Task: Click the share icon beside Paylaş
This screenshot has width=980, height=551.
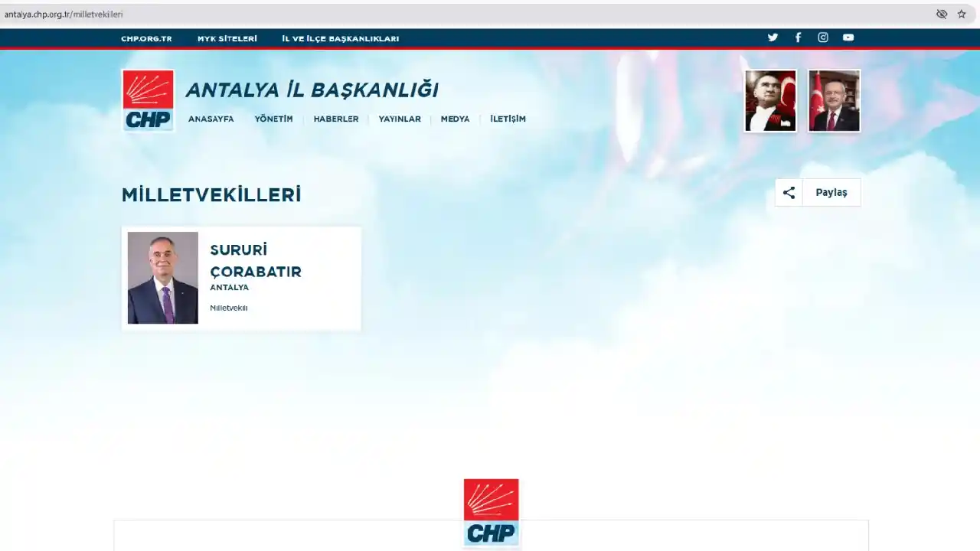Action: point(789,193)
